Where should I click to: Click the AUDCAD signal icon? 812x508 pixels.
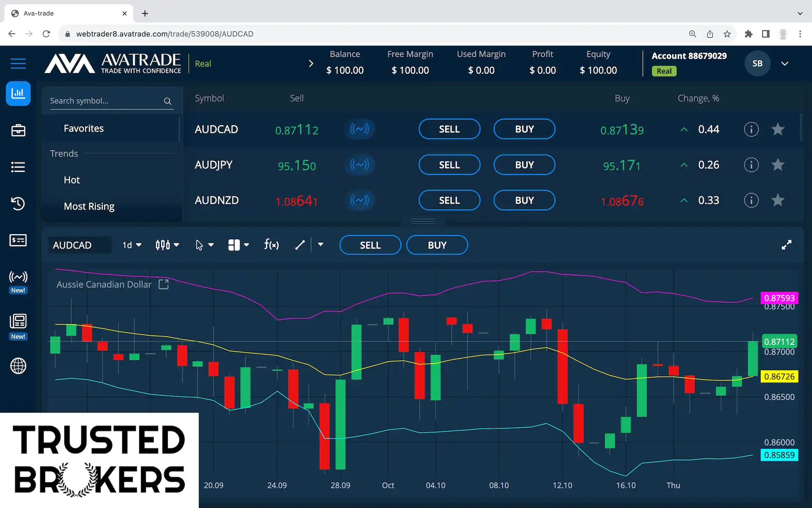(x=359, y=129)
